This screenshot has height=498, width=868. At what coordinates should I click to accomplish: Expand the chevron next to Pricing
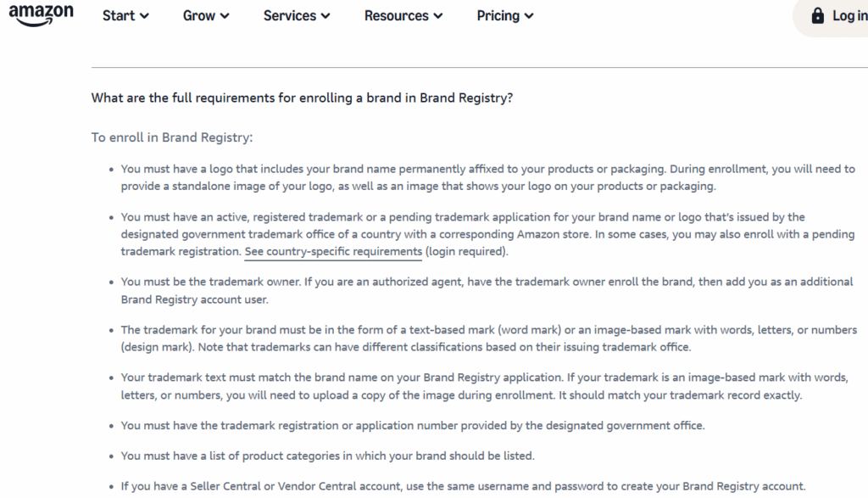click(x=529, y=16)
